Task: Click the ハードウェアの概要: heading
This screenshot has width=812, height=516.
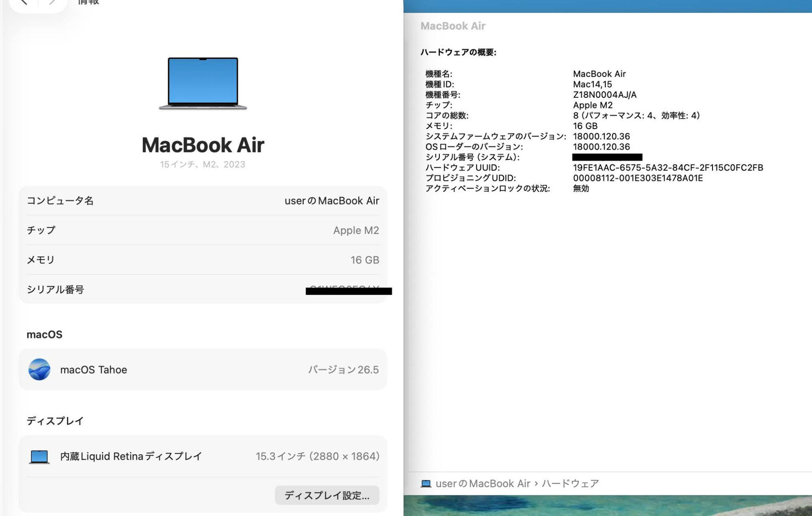Action: [x=459, y=52]
